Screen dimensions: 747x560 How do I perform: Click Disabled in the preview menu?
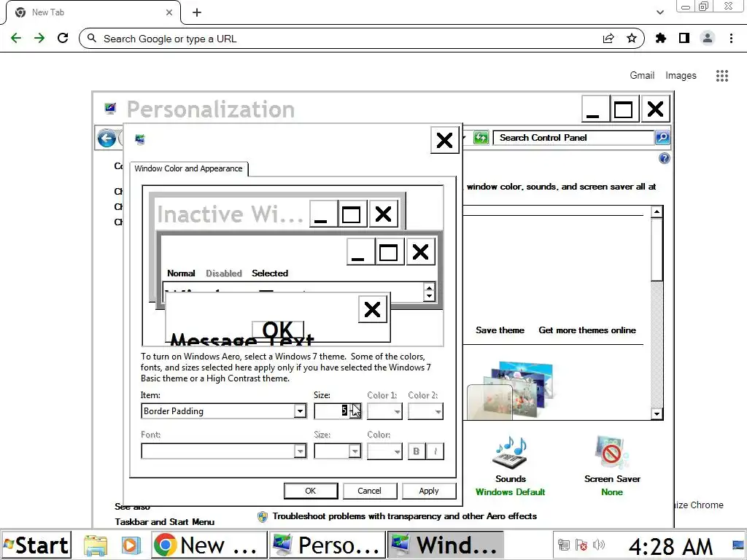(224, 273)
